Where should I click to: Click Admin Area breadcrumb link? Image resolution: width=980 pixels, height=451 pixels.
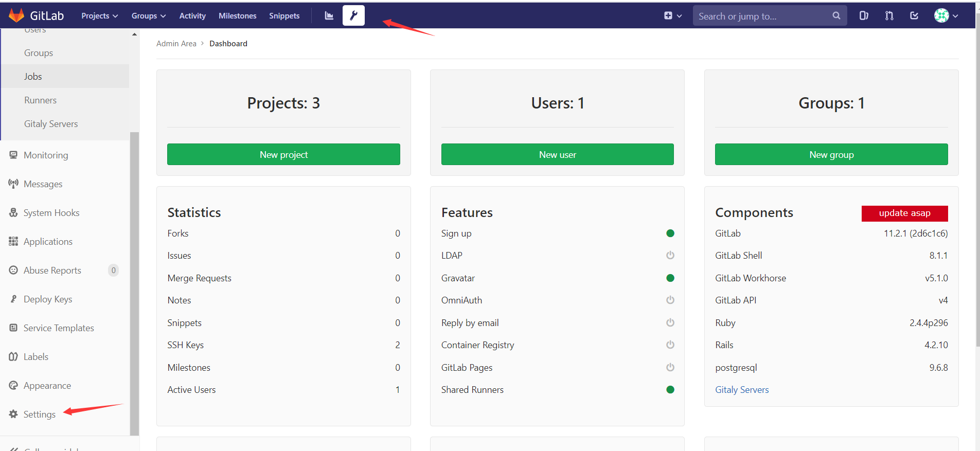176,44
